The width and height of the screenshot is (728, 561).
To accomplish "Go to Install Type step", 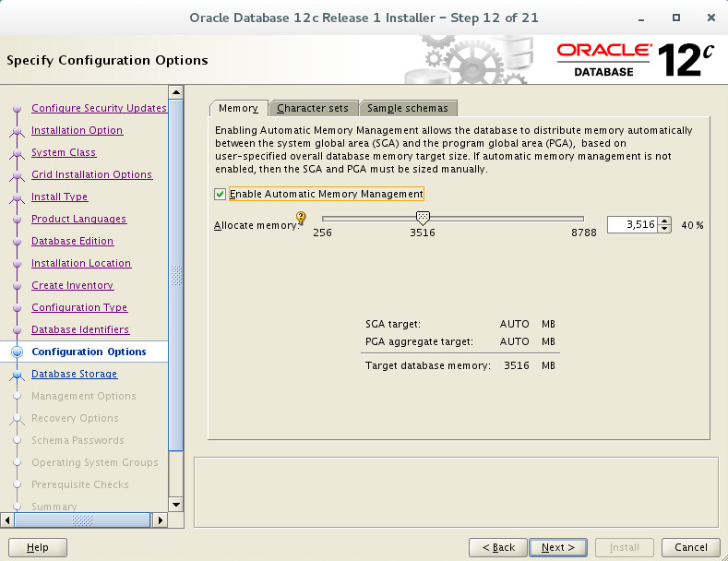I will tap(59, 197).
